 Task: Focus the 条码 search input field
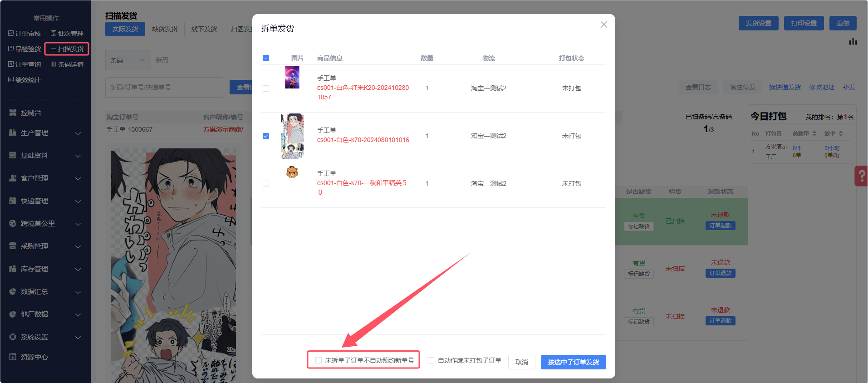click(202, 60)
